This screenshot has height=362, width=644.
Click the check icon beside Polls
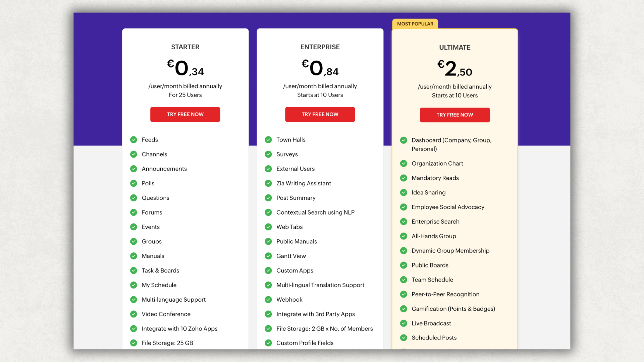pos(133,183)
